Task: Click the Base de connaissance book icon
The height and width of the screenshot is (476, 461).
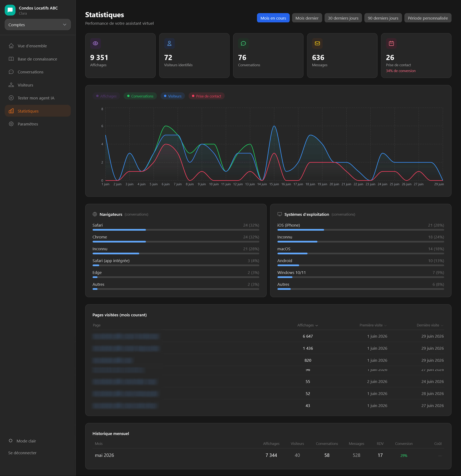Action: 11,59
